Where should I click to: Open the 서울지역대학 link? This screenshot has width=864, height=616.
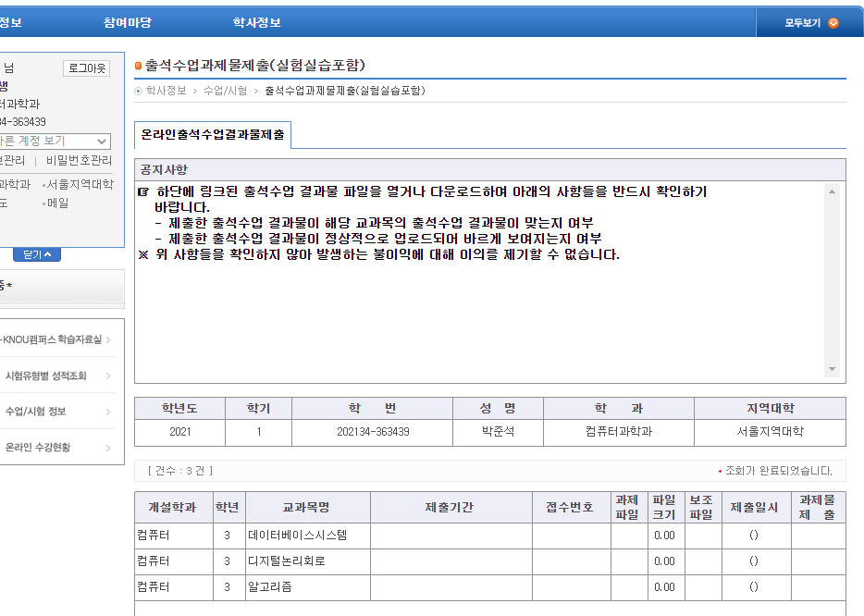tap(80, 184)
